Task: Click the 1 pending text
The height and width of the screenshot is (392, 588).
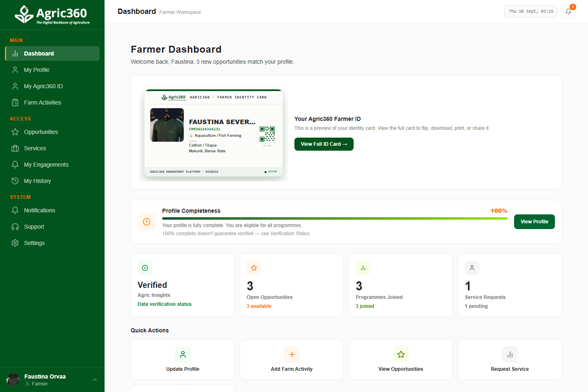Action: [476, 306]
